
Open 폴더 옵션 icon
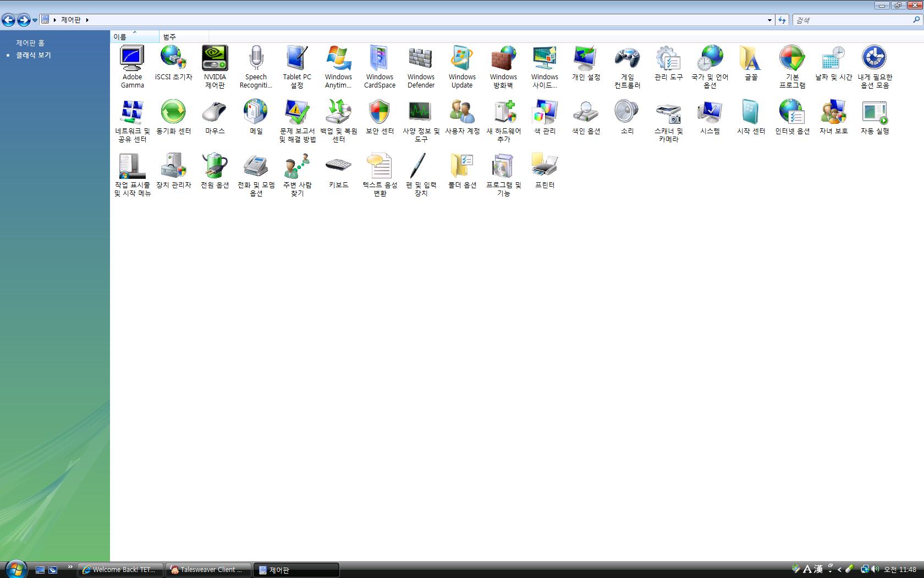click(462, 166)
